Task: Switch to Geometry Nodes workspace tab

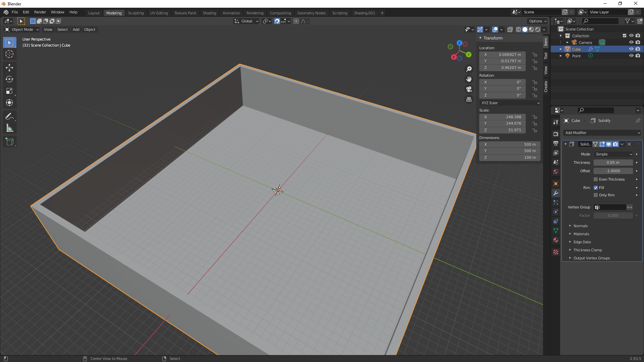Action: click(312, 13)
